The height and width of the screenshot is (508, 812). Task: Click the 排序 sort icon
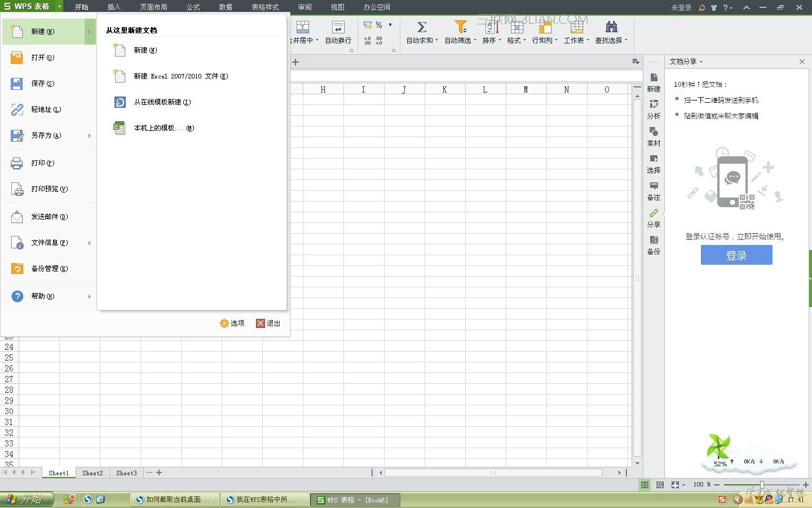[492, 27]
